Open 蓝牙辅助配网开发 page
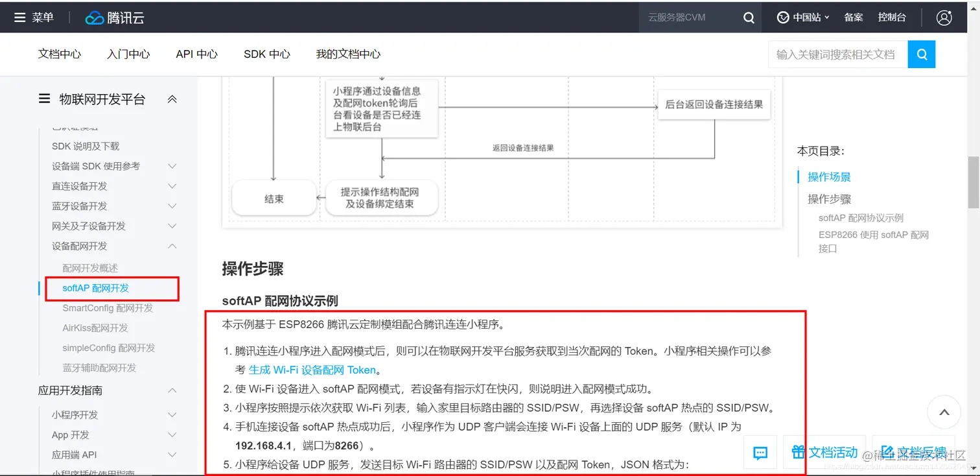The image size is (980, 476). 99,368
